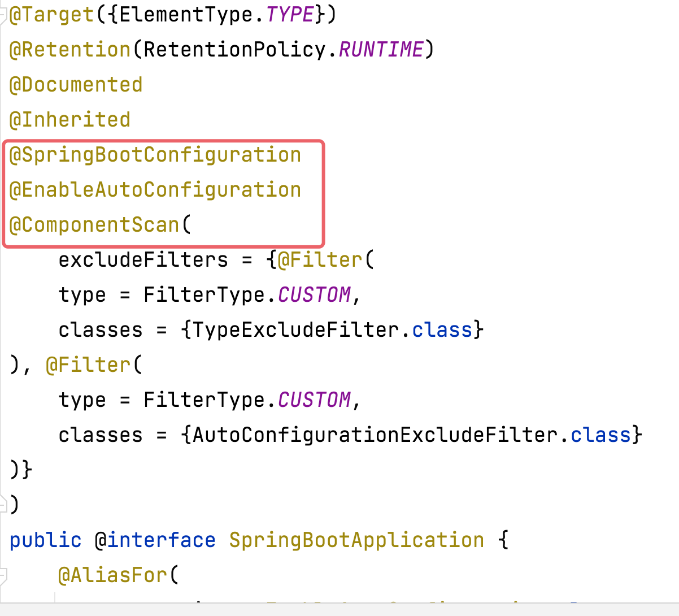Click the @Inherited annotation
Image resolution: width=679 pixels, height=616 pixels.
point(70,120)
